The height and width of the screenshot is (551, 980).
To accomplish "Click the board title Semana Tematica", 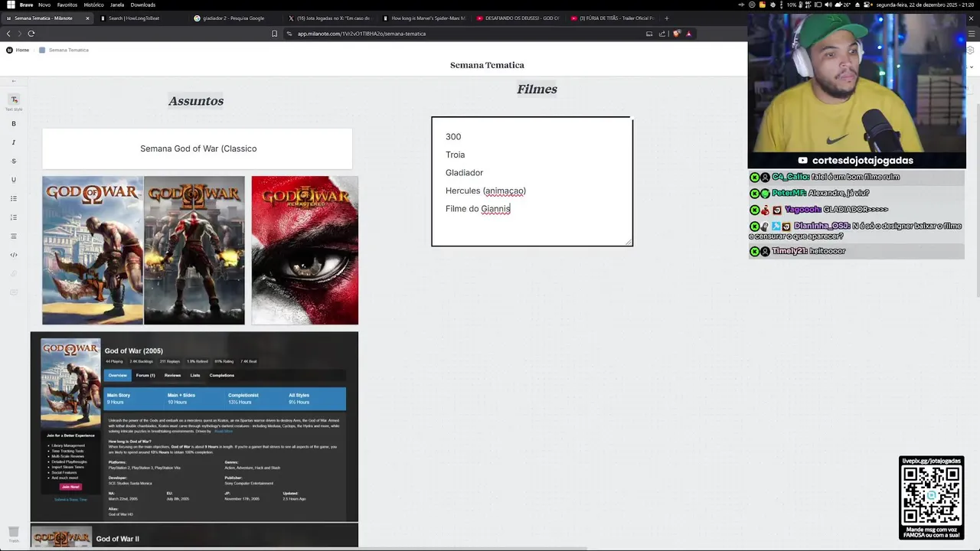I will tap(487, 65).
